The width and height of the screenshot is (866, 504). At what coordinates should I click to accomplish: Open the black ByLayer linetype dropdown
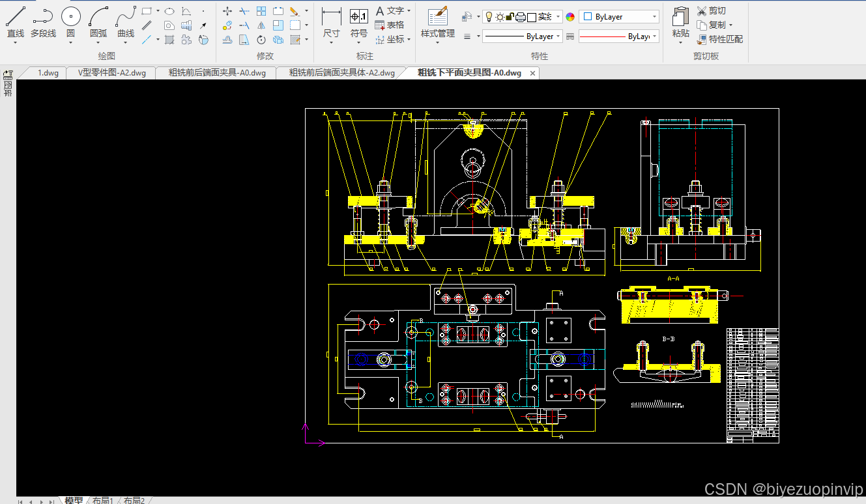pyautogui.click(x=523, y=36)
